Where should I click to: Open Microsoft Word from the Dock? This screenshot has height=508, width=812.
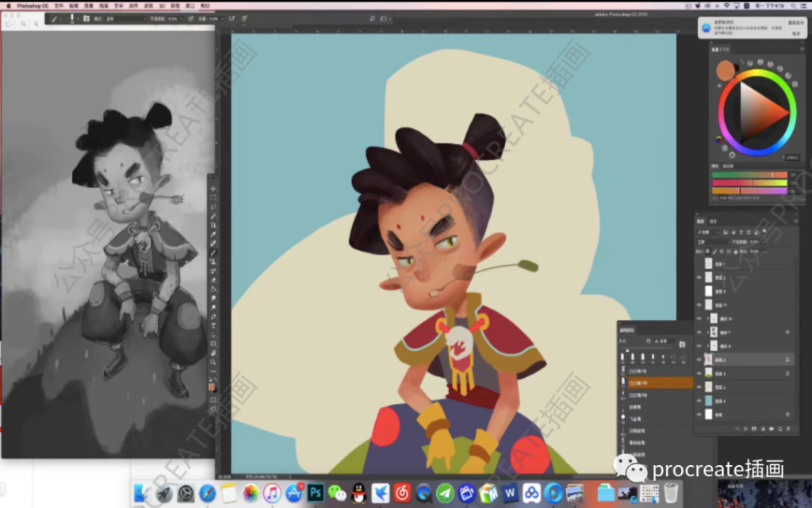click(509, 493)
